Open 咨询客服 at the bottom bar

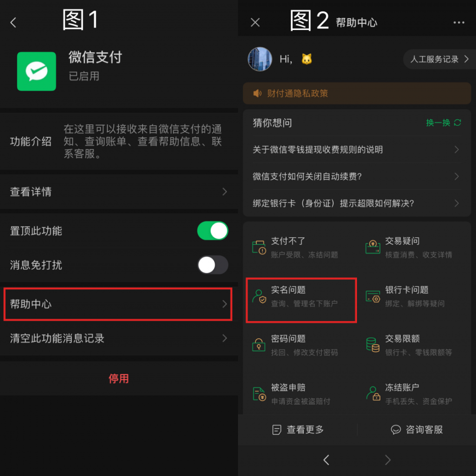tap(416, 429)
